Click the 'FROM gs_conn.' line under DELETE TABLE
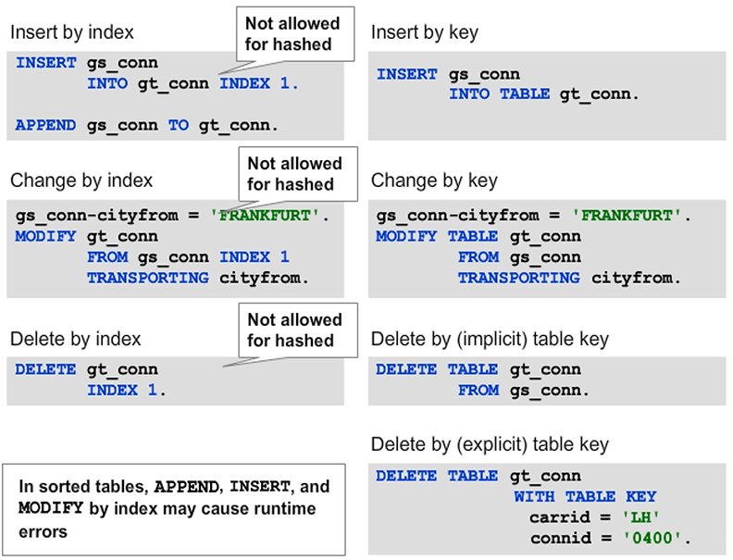This screenshot has width=733, height=560. click(523, 390)
